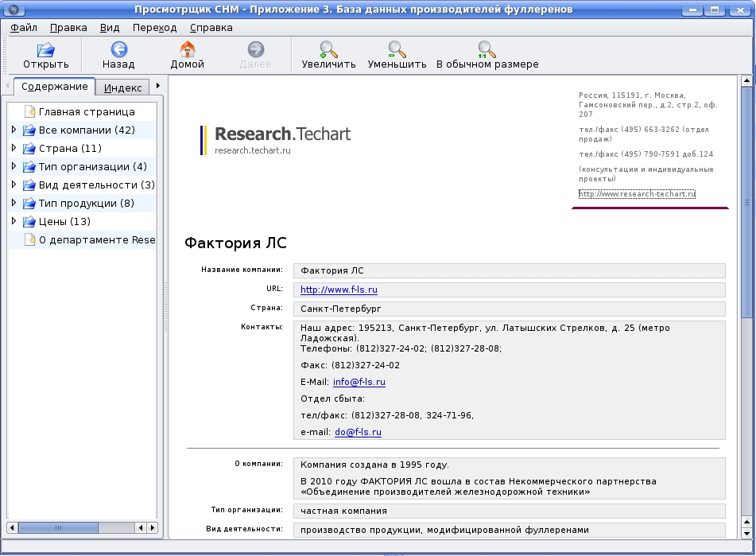The width and height of the screenshot is (756, 556).
Task: Click the greyed Далее forward icon
Action: 255,49
